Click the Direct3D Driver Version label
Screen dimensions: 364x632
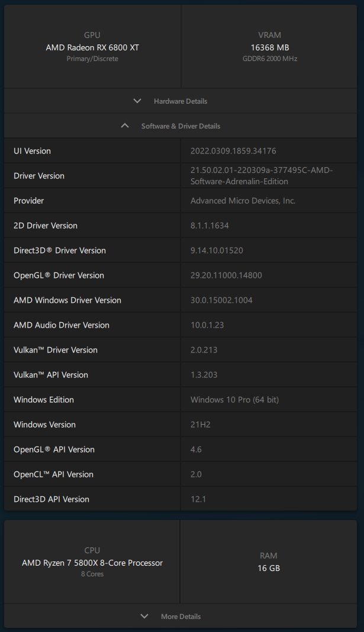point(60,251)
